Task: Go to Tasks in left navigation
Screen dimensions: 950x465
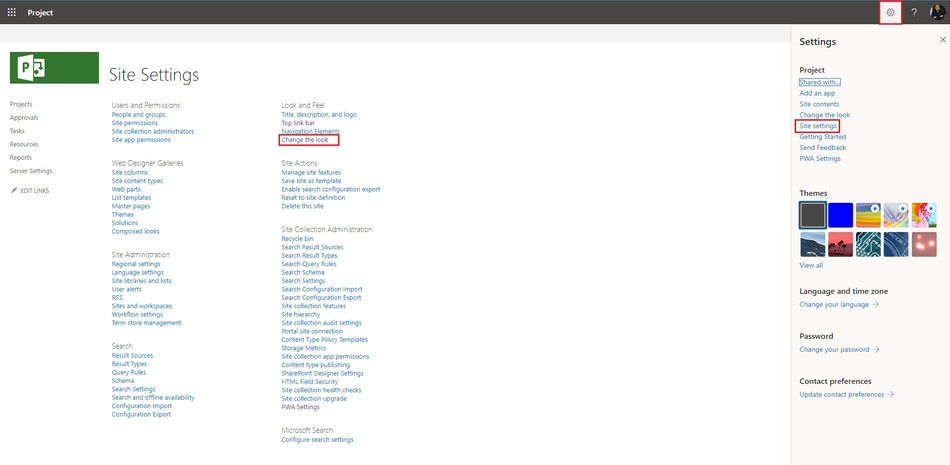Action: tap(17, 131)
